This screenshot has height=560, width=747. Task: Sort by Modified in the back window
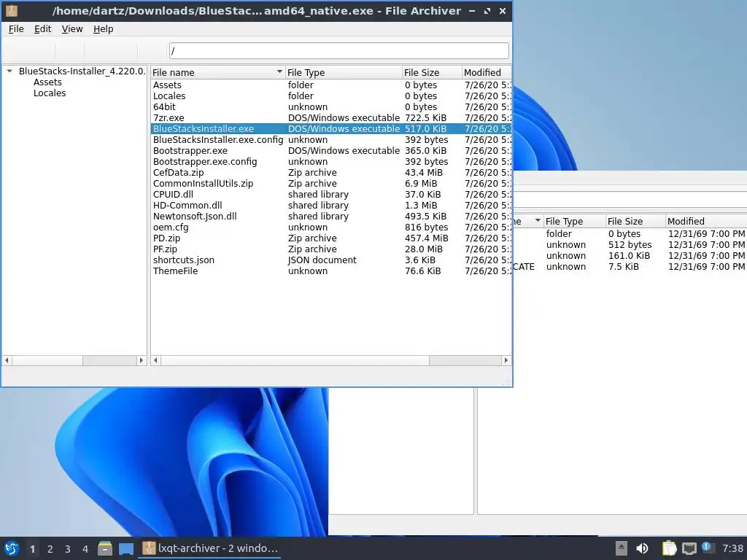click(706, 221)
